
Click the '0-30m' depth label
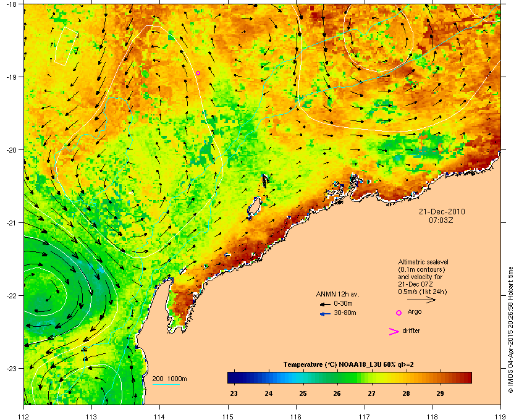[x=344, y=303]
